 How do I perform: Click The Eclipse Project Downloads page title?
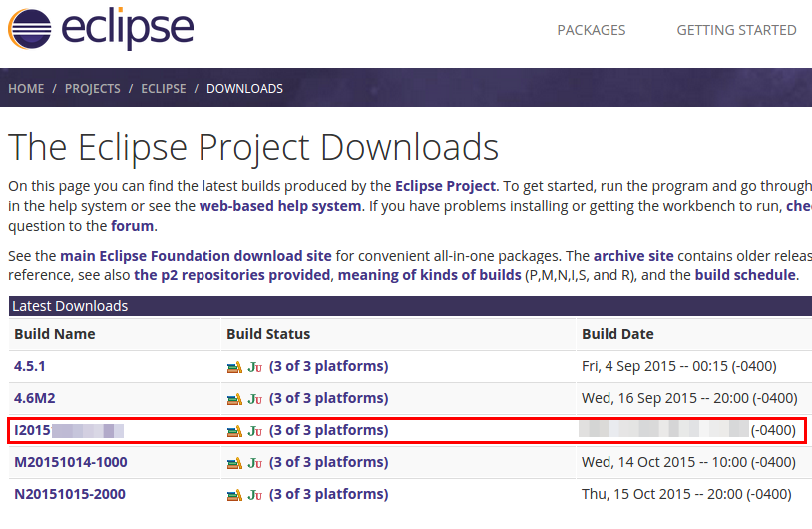click(253, 147)
